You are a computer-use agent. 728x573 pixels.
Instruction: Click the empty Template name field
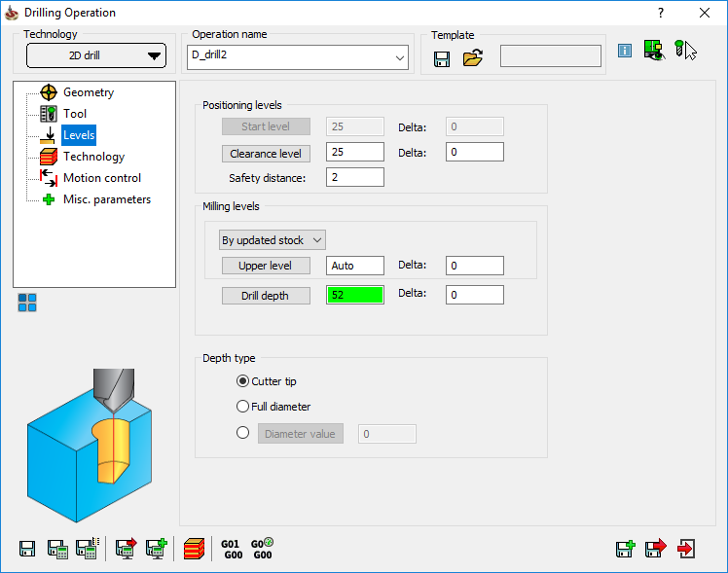[551, 56]
